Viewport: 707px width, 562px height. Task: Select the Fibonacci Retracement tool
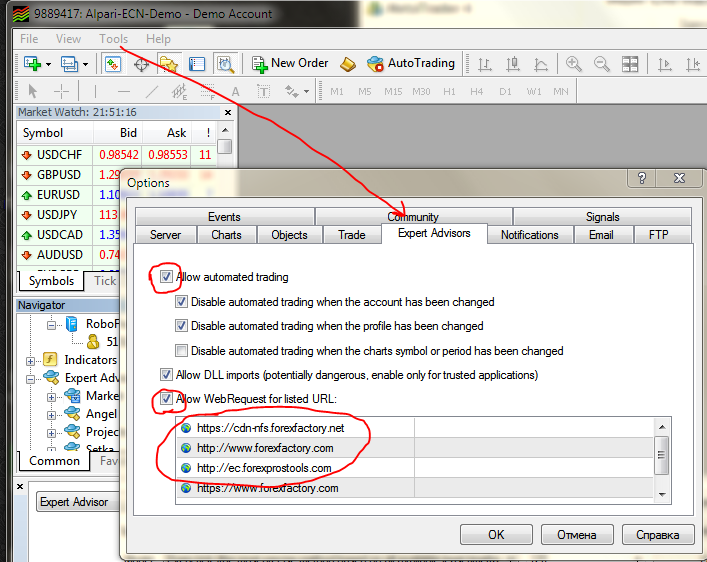(207, 92)
